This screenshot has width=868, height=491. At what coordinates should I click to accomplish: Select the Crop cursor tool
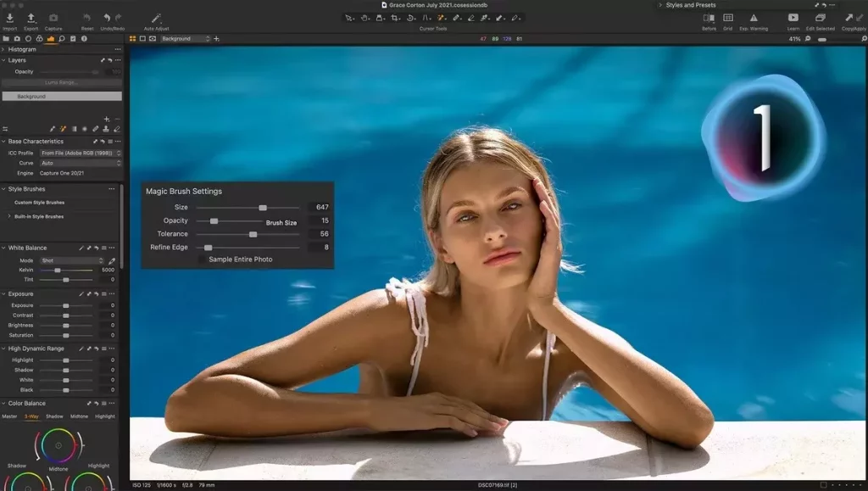point(395,18)
